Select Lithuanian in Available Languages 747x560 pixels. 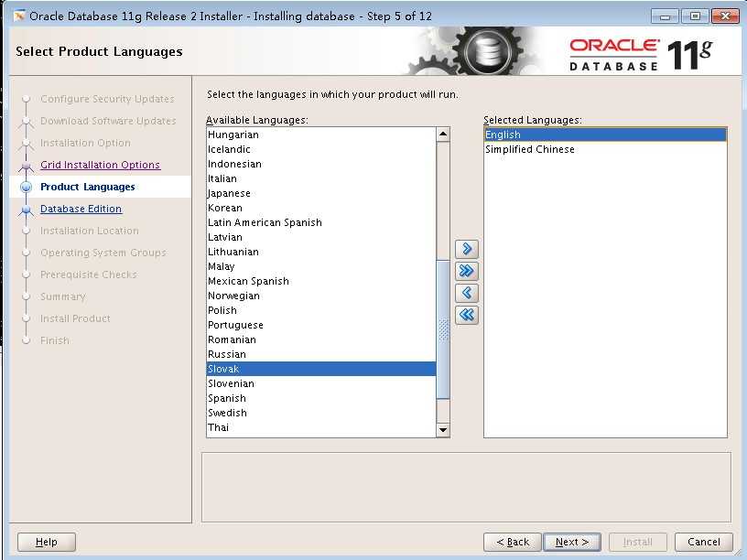(321, 252)
